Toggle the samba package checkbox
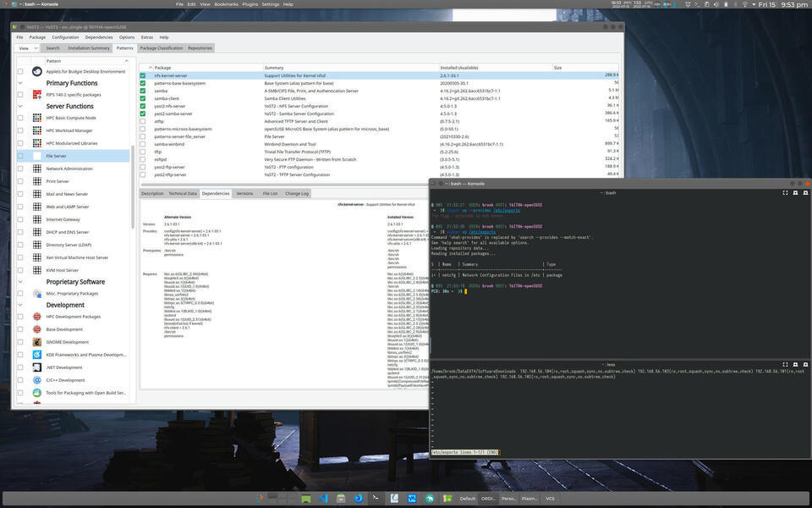Screen dimensions: 812x508 (x=143, y=91)
